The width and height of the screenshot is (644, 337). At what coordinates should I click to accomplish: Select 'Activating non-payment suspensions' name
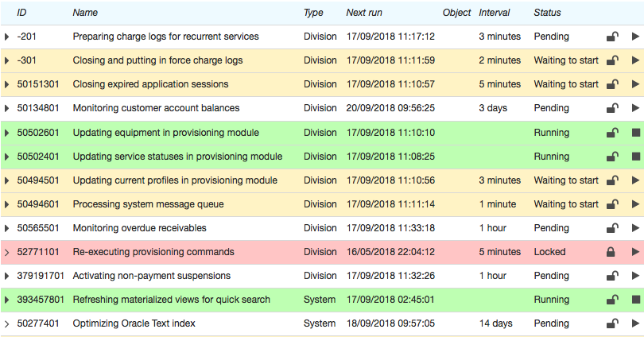152,276
